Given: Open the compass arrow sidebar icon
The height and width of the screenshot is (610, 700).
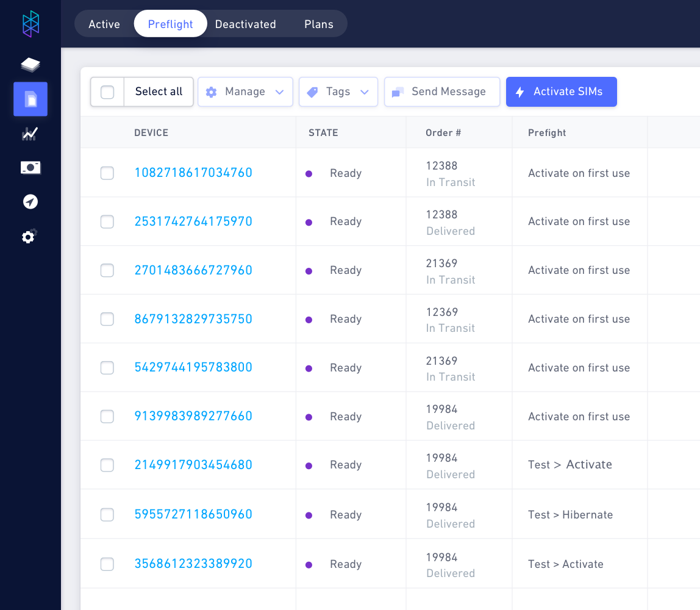Looking at the screenshot, I should tap(30, 202).
